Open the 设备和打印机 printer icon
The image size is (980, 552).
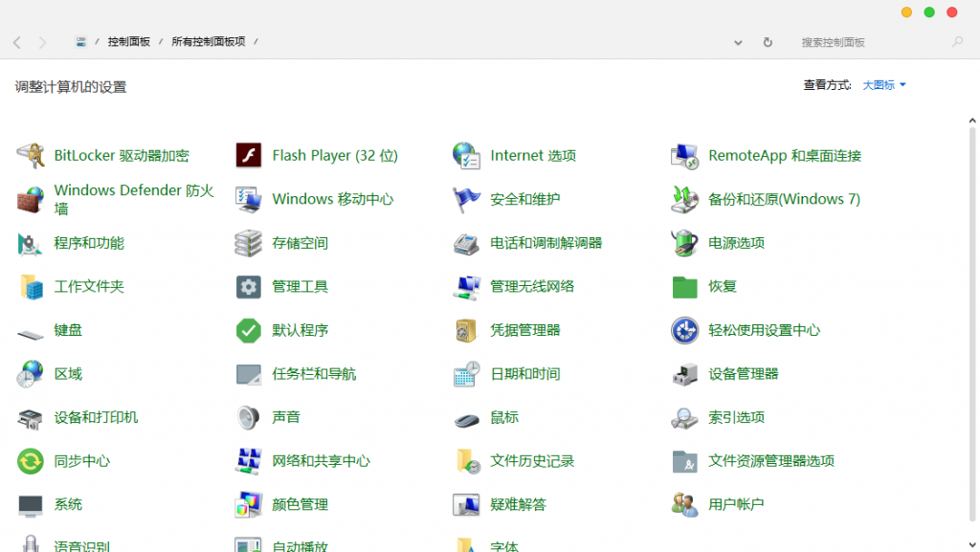[30, 418]
